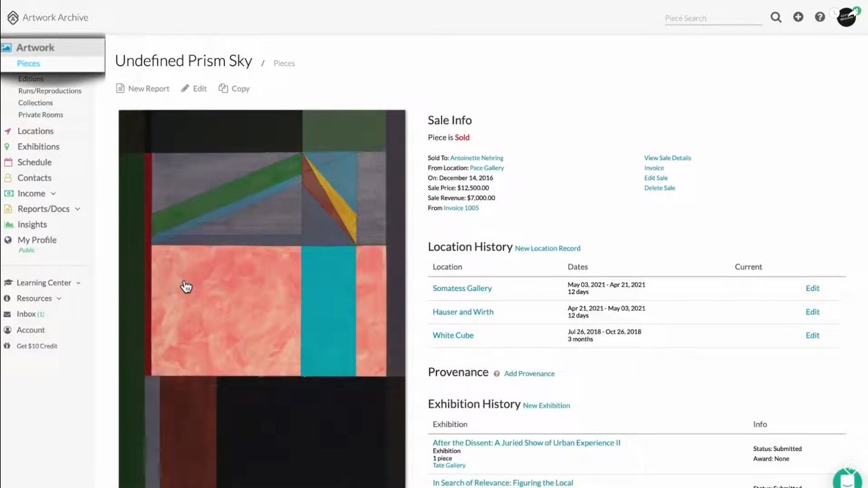Click the Edit pencil button

click(x=194, y=88)
